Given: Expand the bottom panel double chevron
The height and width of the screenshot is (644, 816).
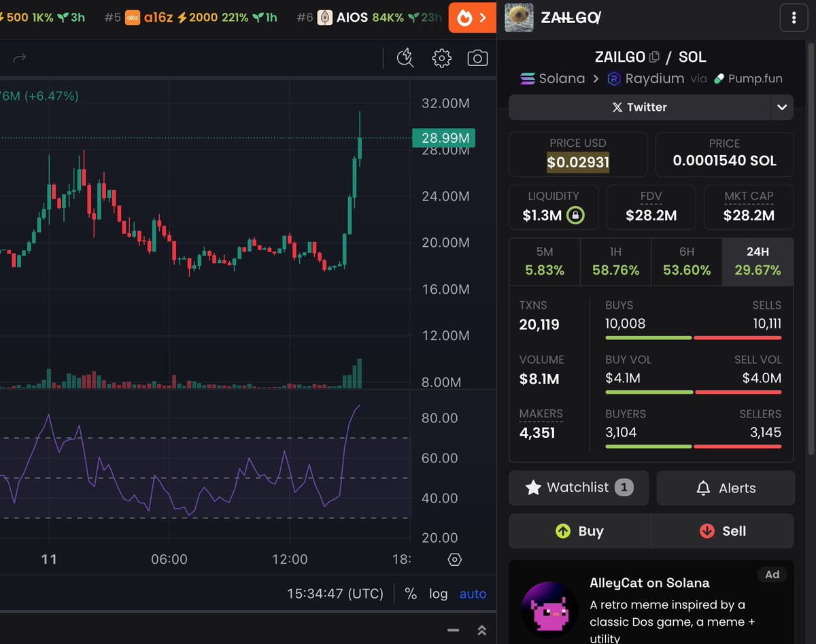Looking at the screenshot, I should point(482,630).
